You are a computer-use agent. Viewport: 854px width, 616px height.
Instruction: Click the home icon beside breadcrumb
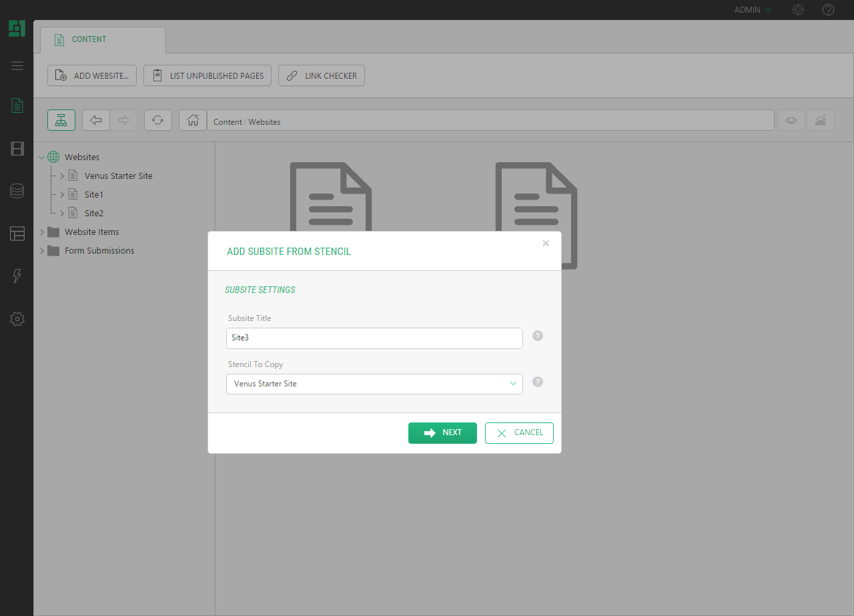(193, 120)
